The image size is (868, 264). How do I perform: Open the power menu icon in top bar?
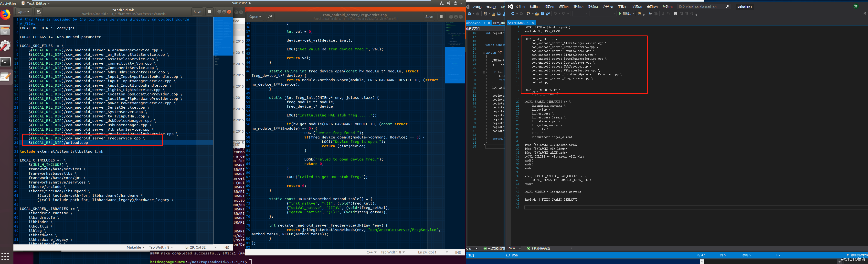(455, 3)
